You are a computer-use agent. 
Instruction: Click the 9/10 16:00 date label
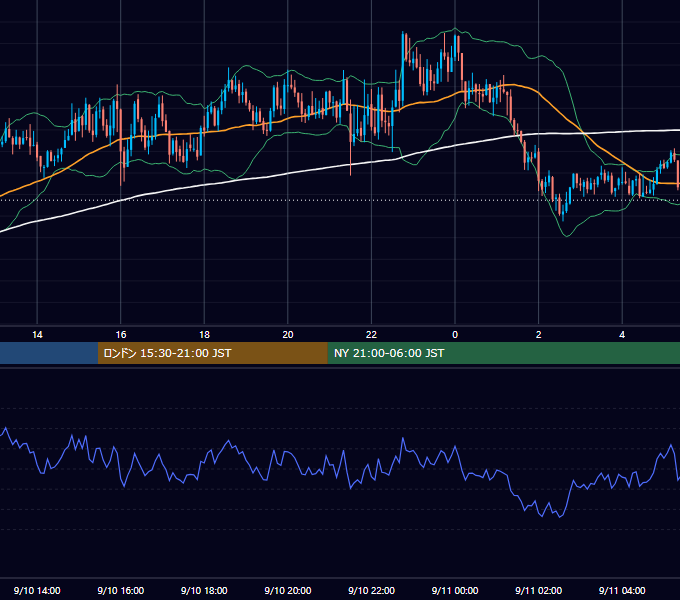(x=121, y=590)
